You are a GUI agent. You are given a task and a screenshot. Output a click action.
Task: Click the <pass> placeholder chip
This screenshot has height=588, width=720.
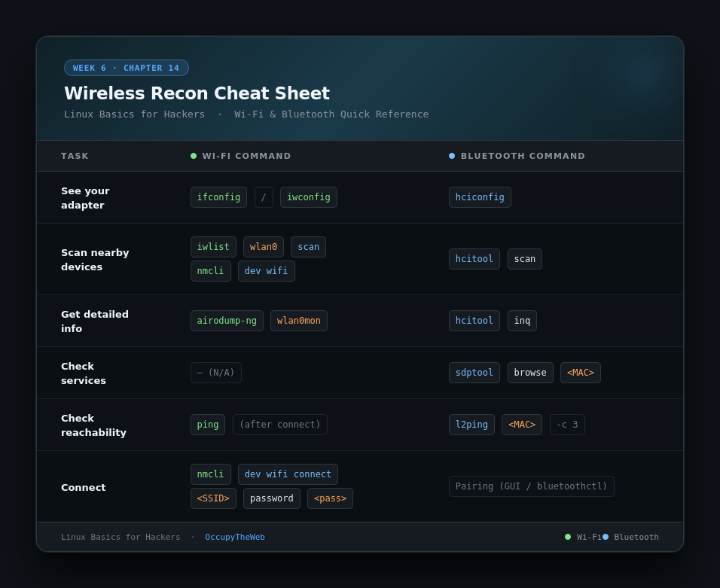(330, 498)
